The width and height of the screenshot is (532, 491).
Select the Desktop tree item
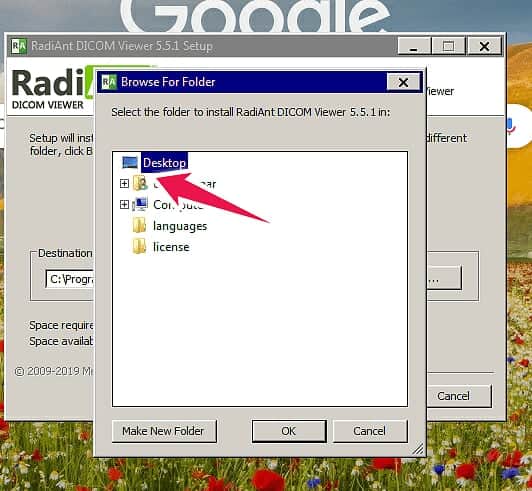pyautogui.click(x=165, y=163)
